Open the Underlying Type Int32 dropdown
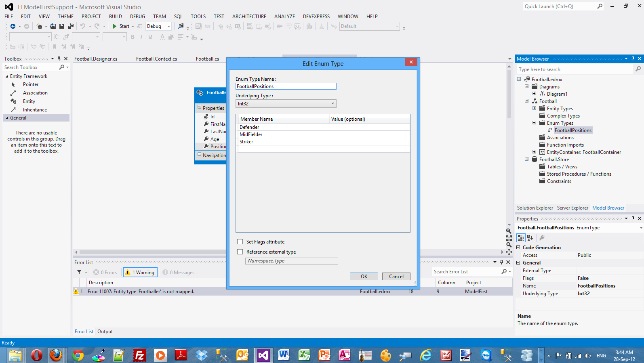 click(286, 103)
